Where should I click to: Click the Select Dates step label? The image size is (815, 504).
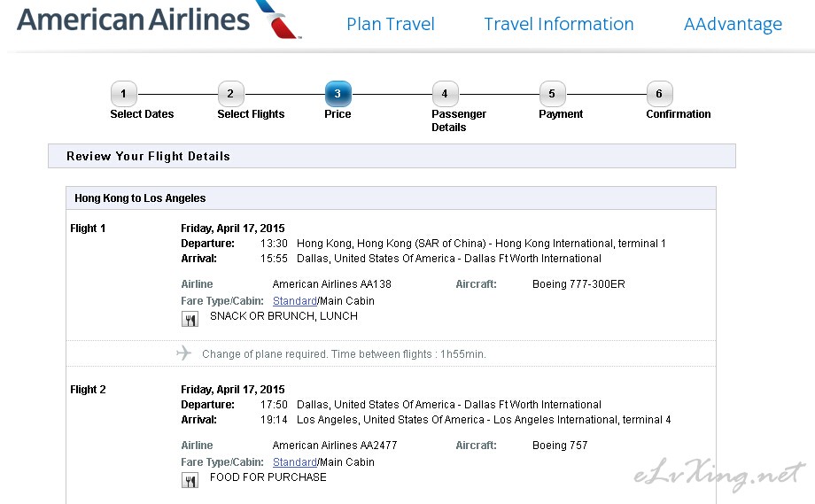point(142,114)
